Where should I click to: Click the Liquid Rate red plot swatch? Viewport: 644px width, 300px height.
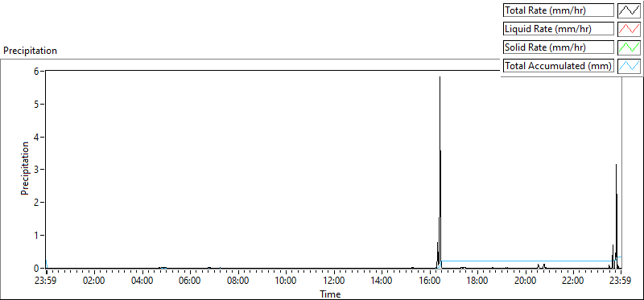630,29
